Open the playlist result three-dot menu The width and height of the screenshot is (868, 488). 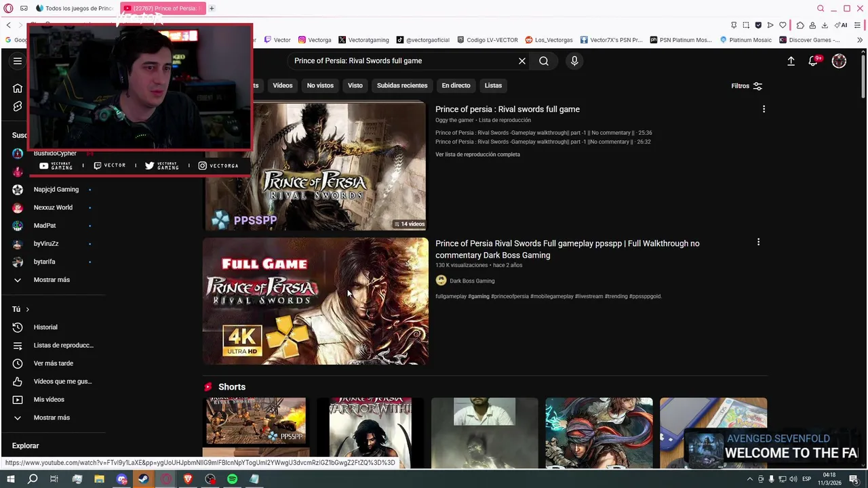pos(764,109)
